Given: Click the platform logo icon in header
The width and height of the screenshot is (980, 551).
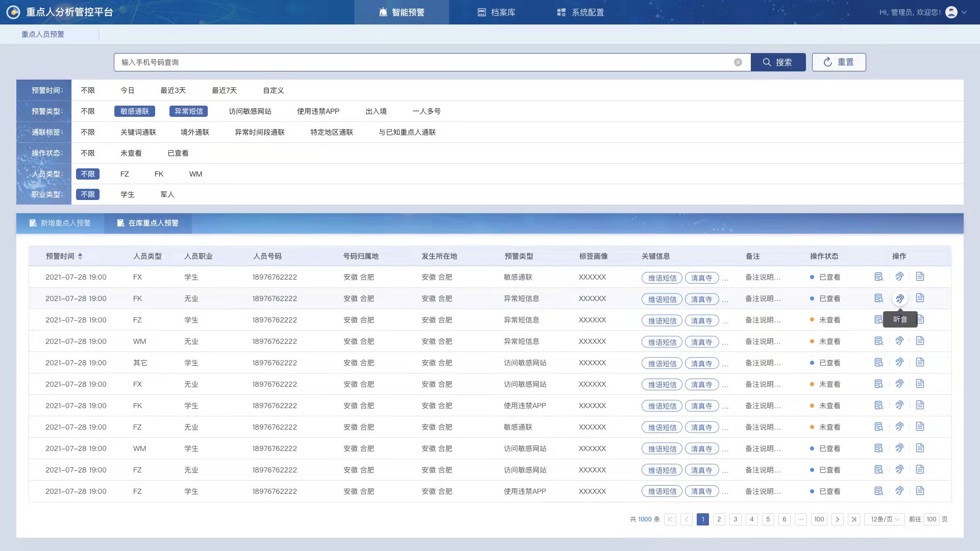Looking at the screenshot, I should click(13, 12).
